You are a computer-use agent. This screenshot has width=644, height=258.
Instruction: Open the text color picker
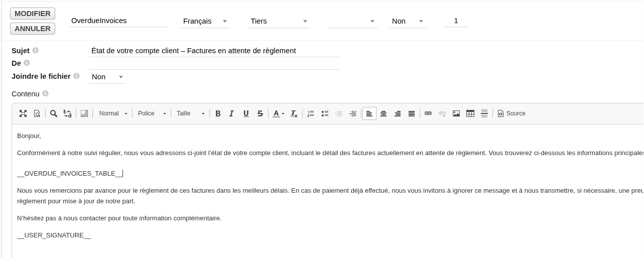278,113
